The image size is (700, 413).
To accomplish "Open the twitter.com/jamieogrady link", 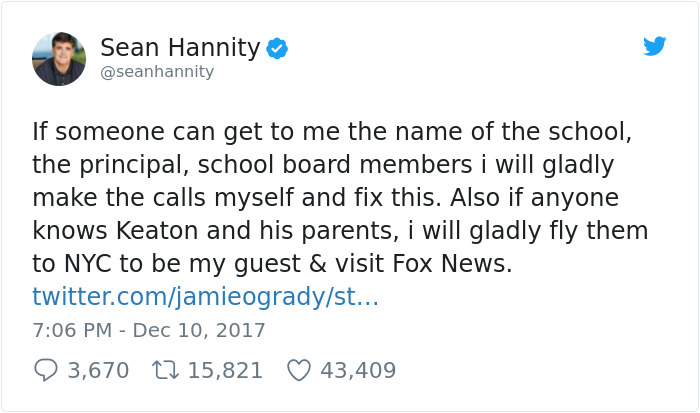I will pos(205,297).
